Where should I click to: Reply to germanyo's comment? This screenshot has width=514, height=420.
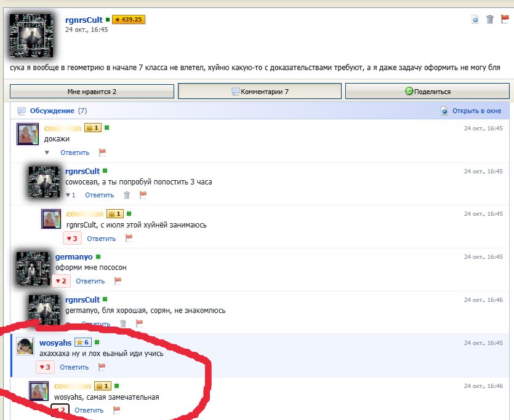(90, 281)
